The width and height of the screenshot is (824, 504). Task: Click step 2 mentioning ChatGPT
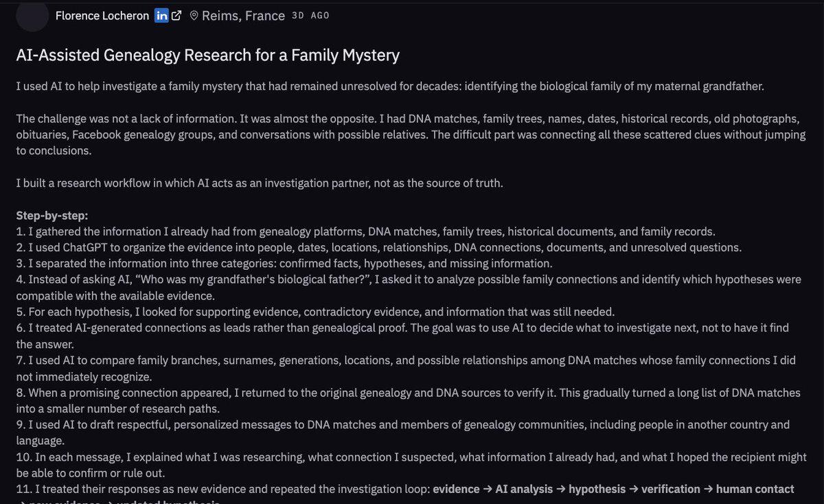[x=379, y=247]
